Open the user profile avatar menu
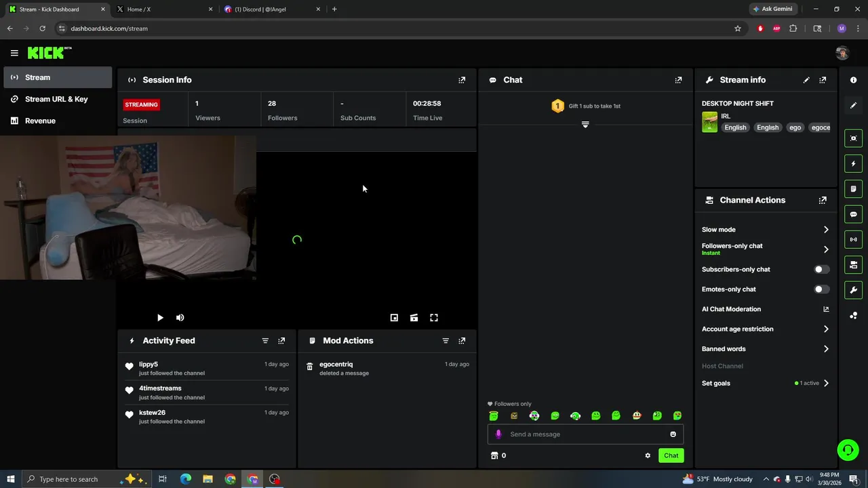868x488 pixels. [842, 53]
